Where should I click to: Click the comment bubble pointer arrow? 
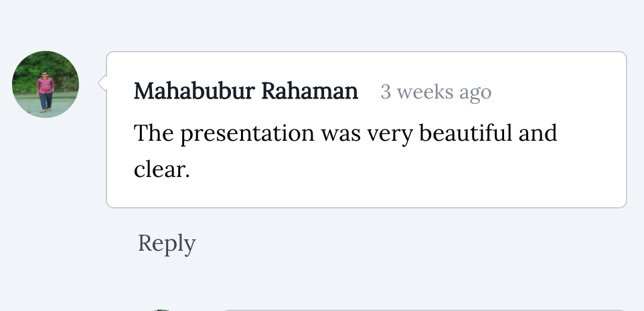tap(102, 83)
